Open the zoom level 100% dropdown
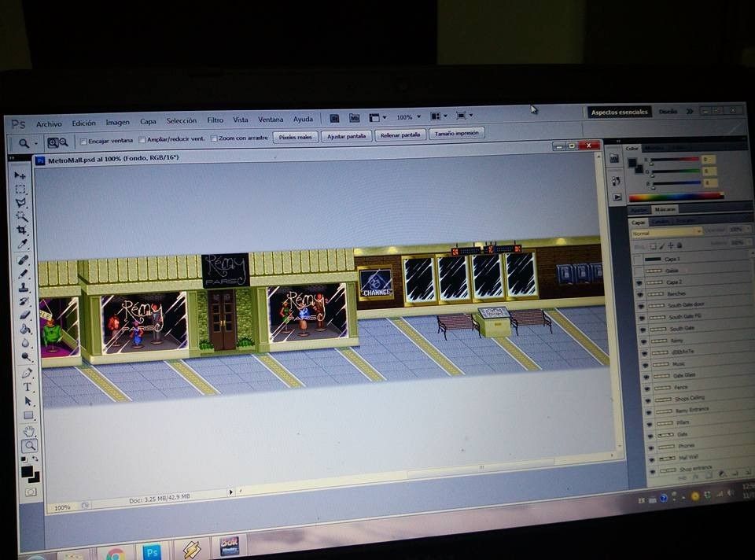 pos(418,116)
